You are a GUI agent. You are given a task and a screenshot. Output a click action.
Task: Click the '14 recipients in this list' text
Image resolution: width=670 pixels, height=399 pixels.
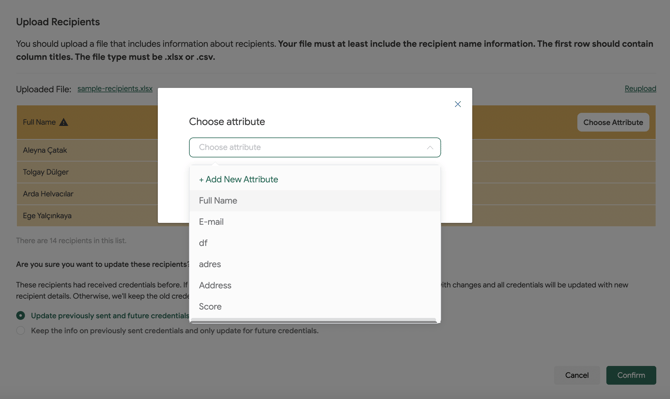(71, 241)
